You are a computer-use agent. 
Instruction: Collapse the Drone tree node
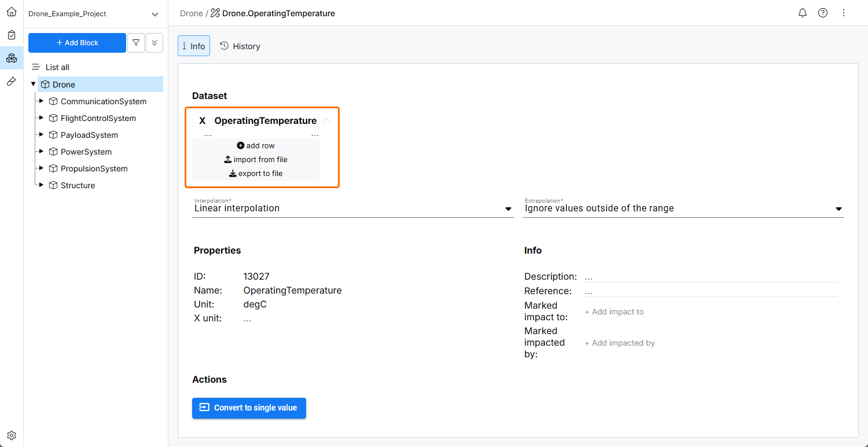33,85
